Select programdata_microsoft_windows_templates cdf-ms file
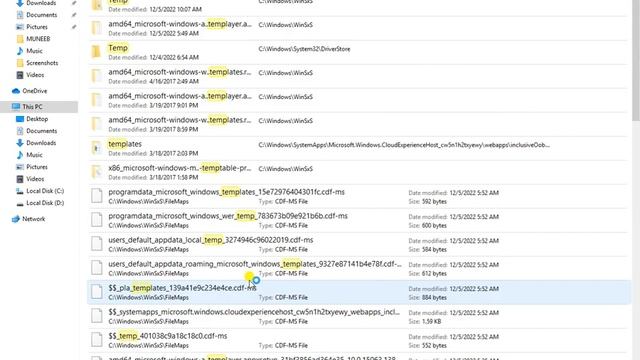640x360 pixels. 357,196
